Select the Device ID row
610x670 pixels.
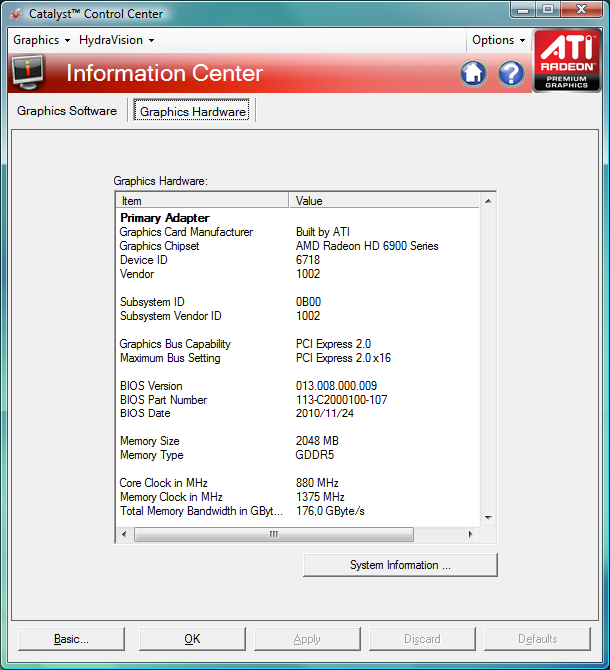coord(298,260)
